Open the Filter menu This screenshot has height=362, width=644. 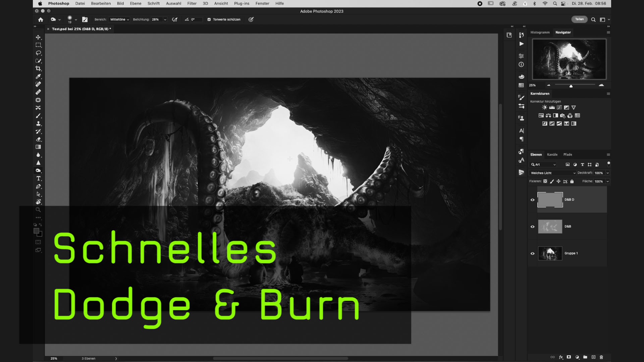point(192,3)
